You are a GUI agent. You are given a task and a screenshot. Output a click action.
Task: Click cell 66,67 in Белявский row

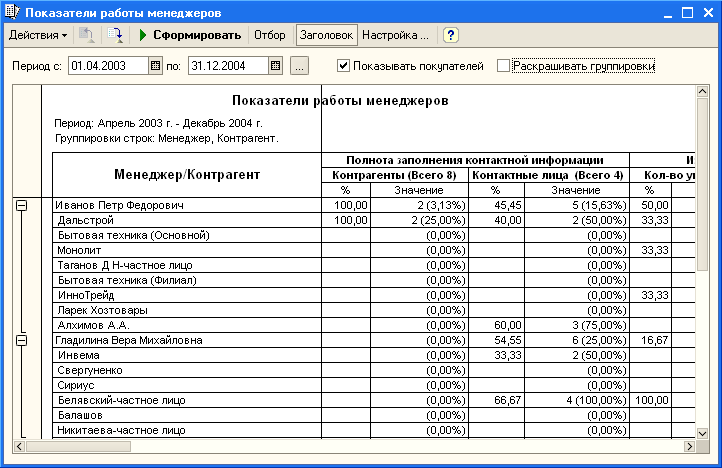pyautogui.click(x=496, y=400)
